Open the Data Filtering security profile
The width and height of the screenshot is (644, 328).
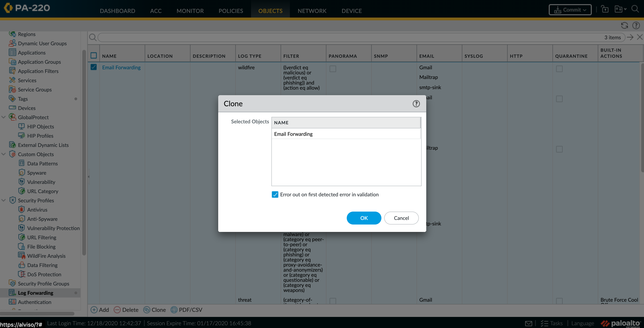click(x=42, y=265)
